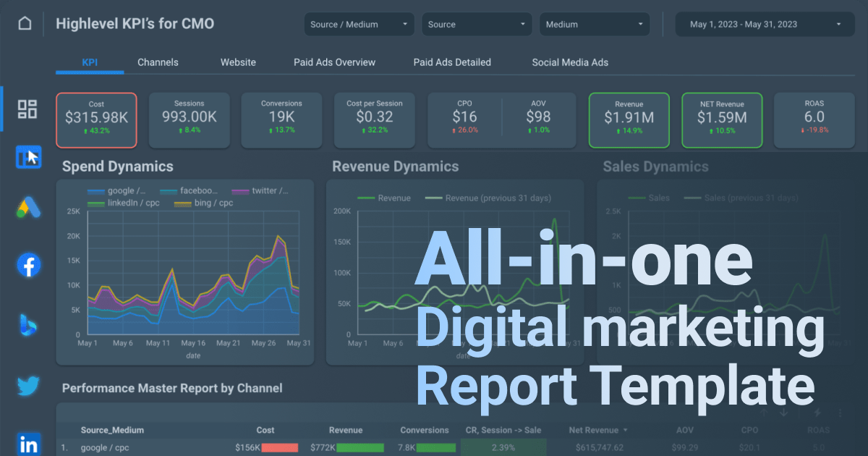Image resolution: width=868 pixels, height=456 pixels.
Task: Expand the Medium filter dropdown
Action: tap(594, 24)
